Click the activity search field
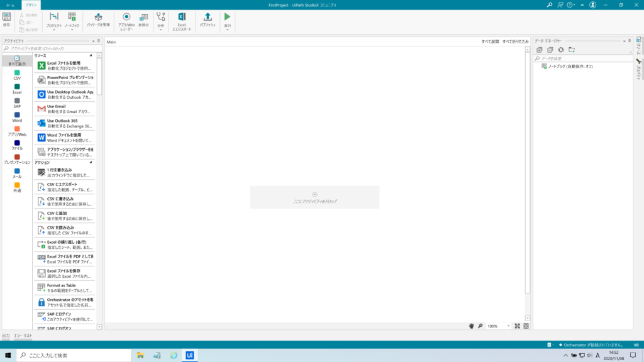The width and height of the screenshot is (644, 362). [x=52, y=48]
